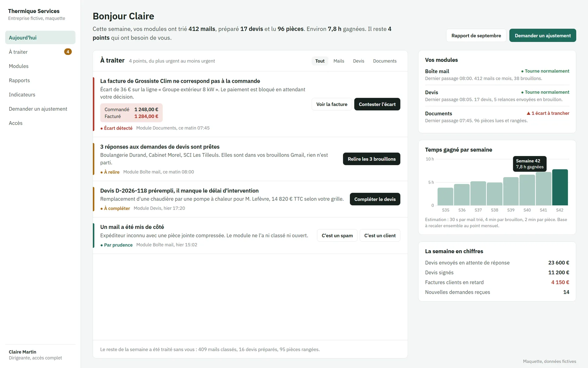Click the Thermique Services company name
Screen dimensions: 588x368
(x=34, y=11)
